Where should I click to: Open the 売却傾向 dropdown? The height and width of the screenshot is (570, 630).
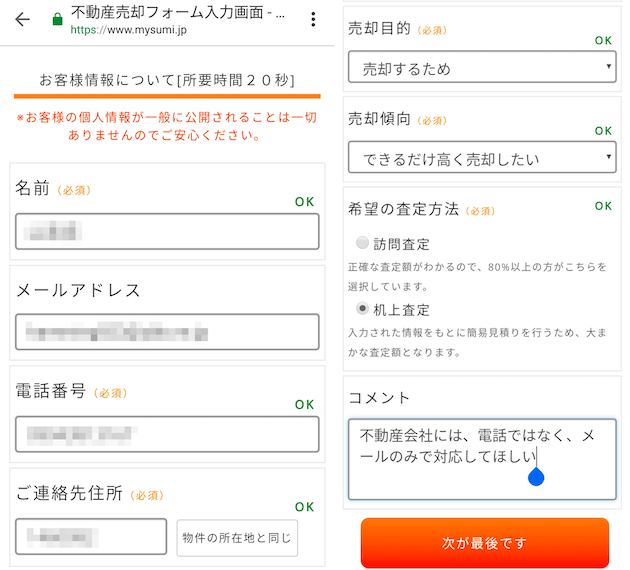482,157
